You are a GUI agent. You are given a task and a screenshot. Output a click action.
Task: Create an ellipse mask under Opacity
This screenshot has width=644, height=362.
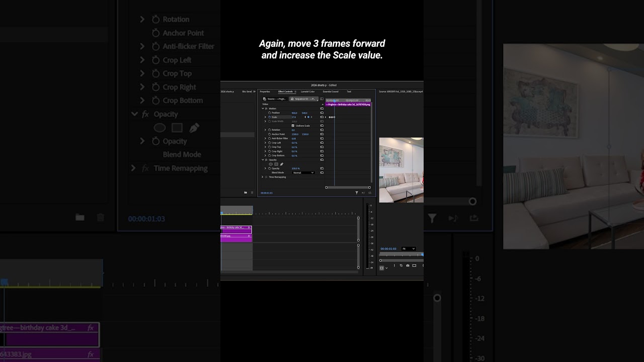(271, 164)
